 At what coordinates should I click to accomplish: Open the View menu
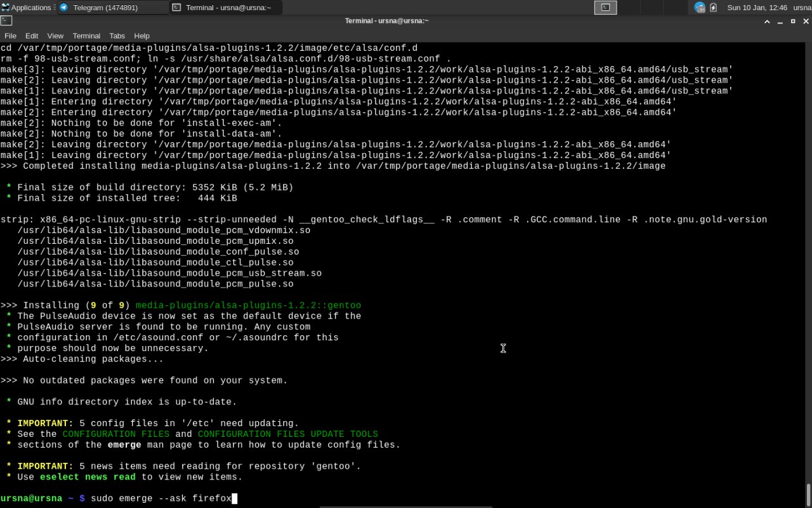click(55, 36)
